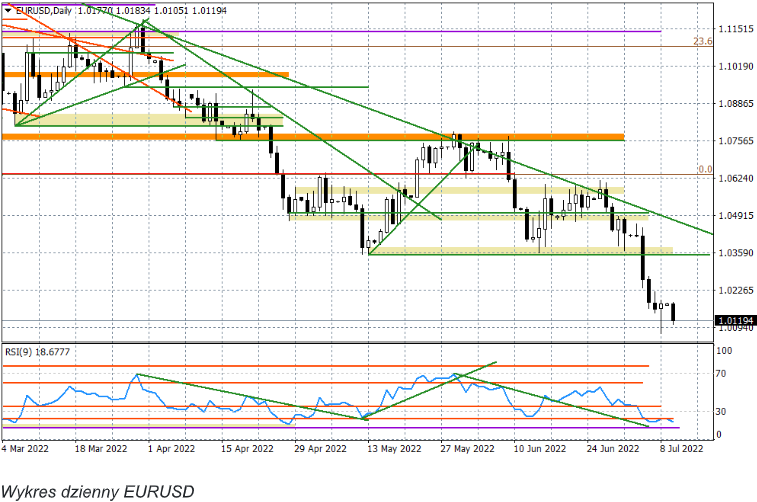This screenshot has width=757, height=502.
Task: Select the 23.6 Fibonacci level label
Action: tap(702, 42)
